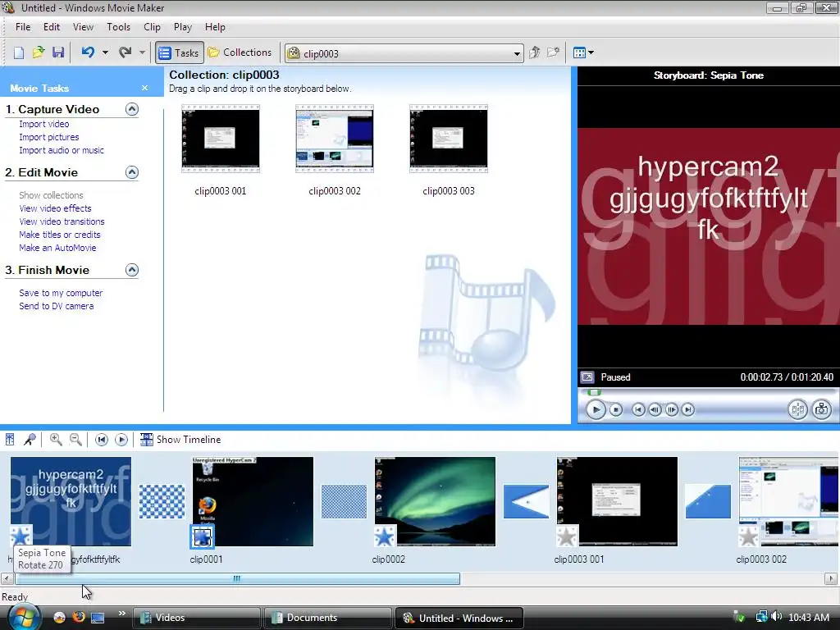Close the Movie Tasks pane
Image resolution: width=840 pixels, height=630 pixels.
(144, 88)
